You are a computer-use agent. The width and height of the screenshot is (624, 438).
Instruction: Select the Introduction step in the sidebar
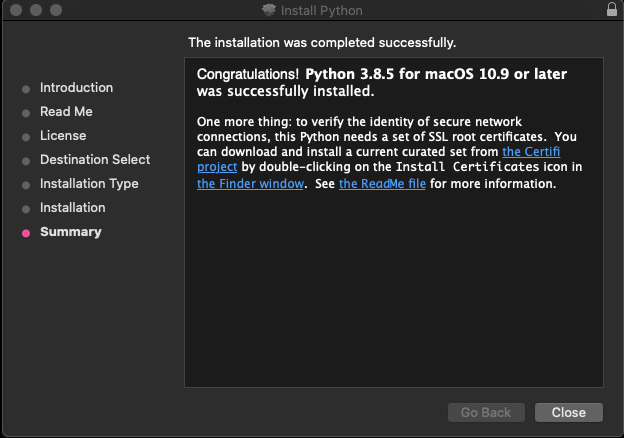coord(76,88)
